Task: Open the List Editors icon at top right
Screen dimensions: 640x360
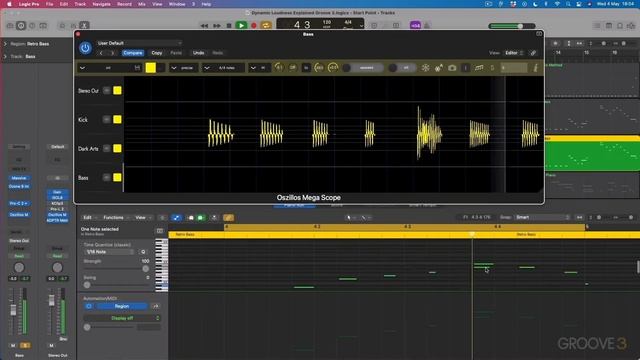Action: pyautogui.click(x=598, y=26)
